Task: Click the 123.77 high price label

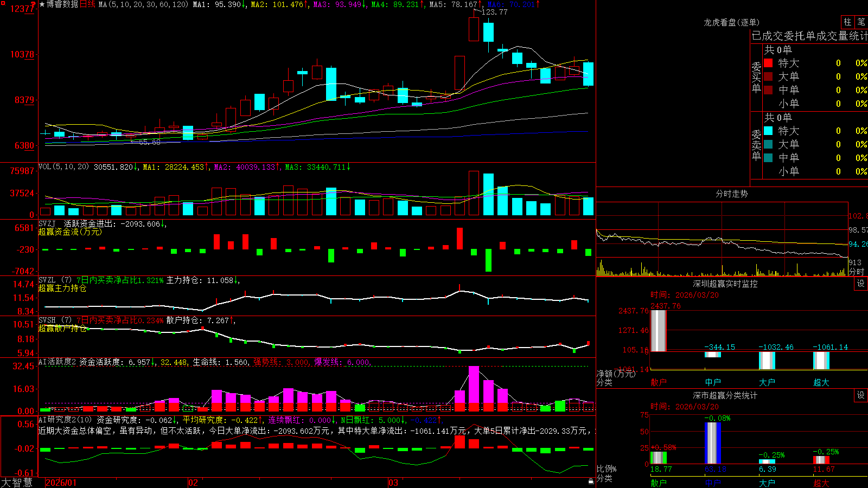Action: pos(494,12)
